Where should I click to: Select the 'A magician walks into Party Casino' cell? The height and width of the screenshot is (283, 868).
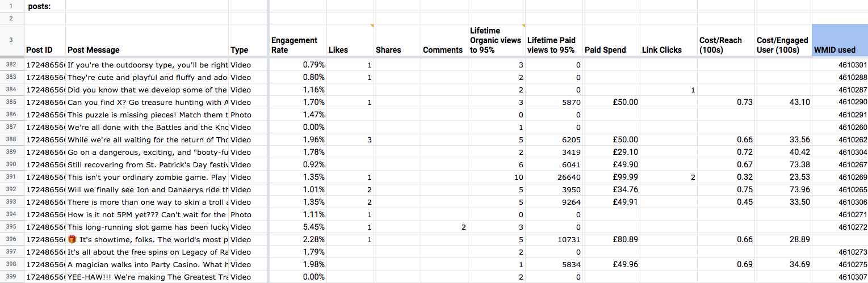(147, 265)
